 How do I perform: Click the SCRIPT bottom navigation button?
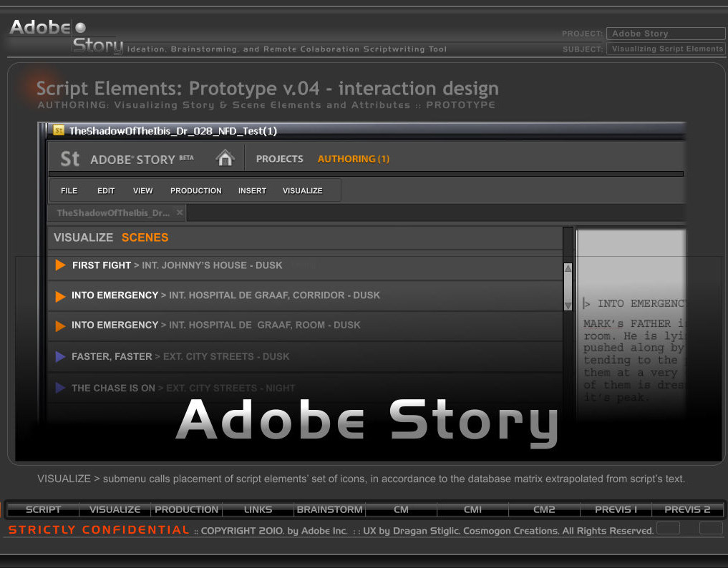[43, 509]
